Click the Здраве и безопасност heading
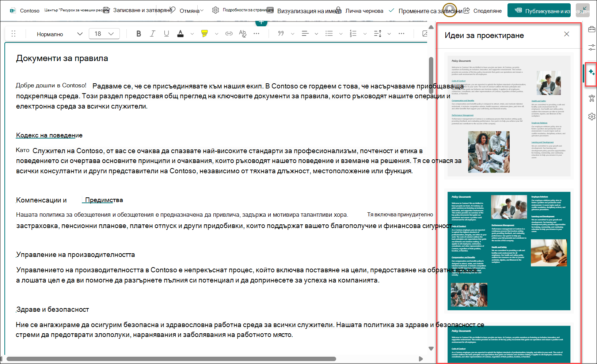 (53, 310)
